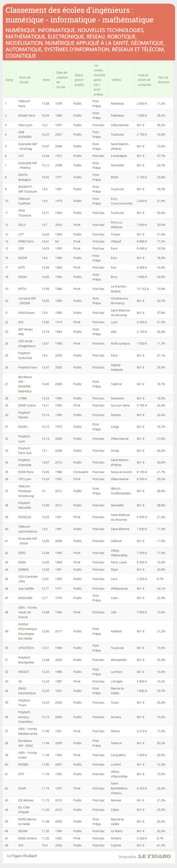This screenshot has height=868, width=177.
Task: Click the "Le Figaro Étudiant" footer text
Action: tap(22, 855)
